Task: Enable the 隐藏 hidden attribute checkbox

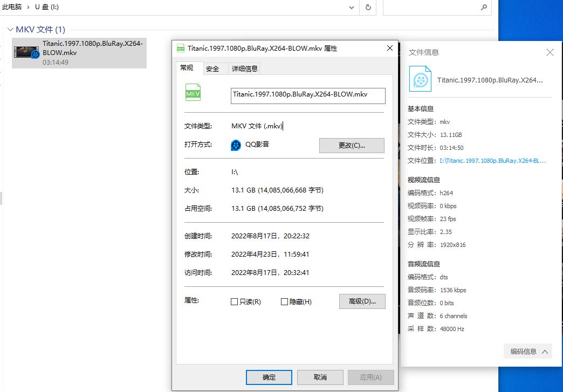Action: (x=284, y=302)
